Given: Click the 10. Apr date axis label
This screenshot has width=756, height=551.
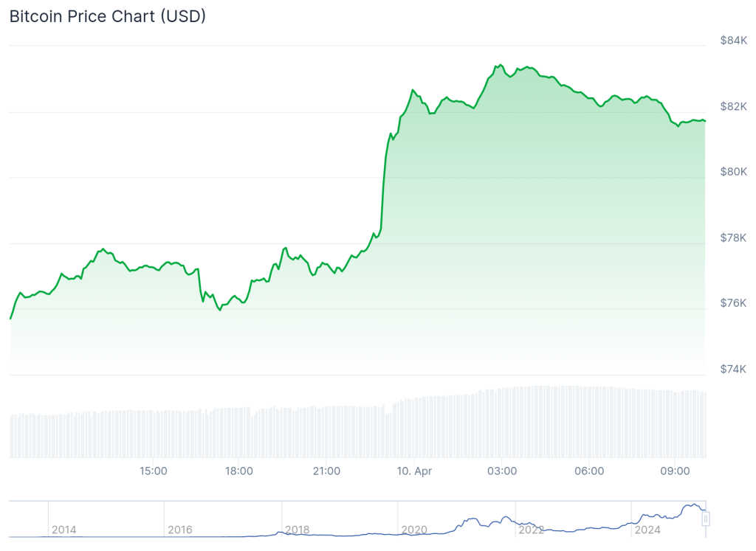Looking at the screenshot, I should pos(413,471).
